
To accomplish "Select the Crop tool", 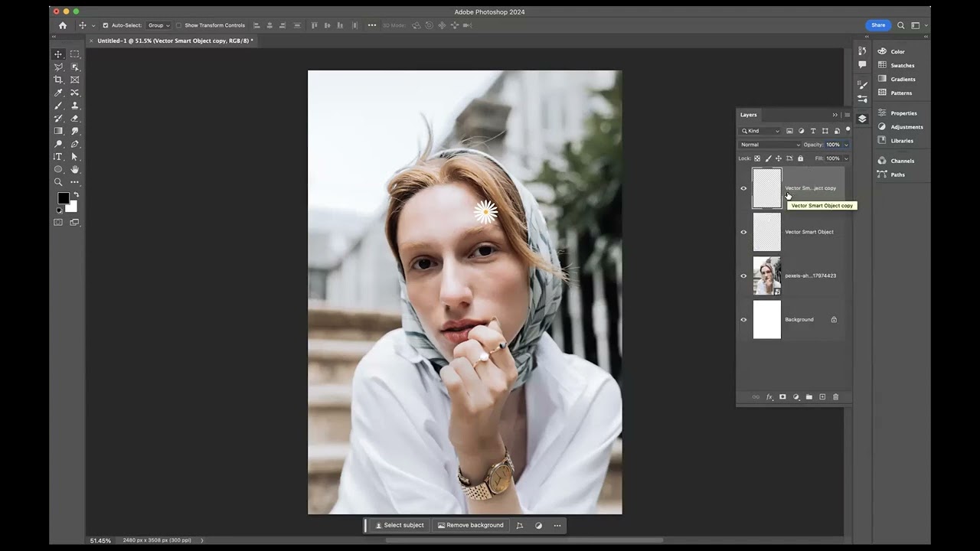I will pos(58,80).
